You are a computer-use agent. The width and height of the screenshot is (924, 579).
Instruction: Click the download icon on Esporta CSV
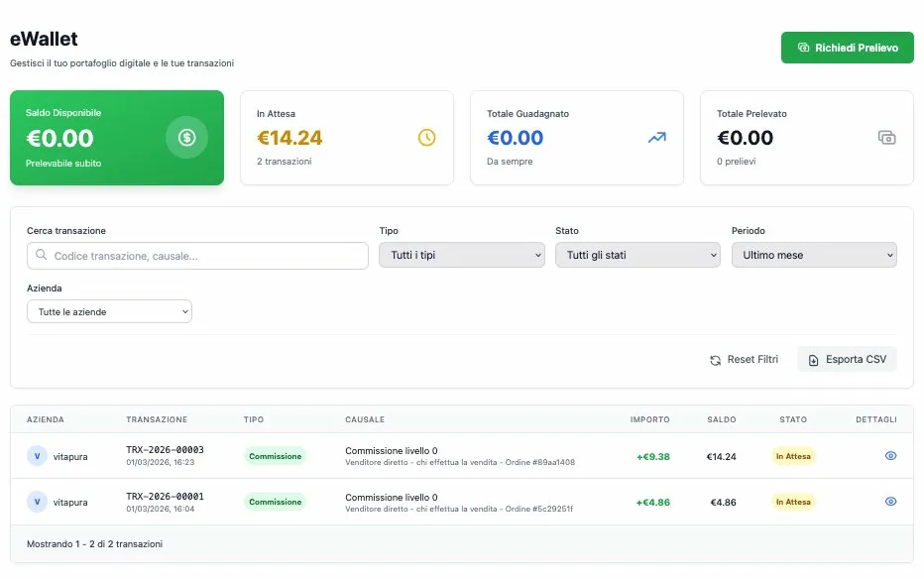tap(811, 359)
